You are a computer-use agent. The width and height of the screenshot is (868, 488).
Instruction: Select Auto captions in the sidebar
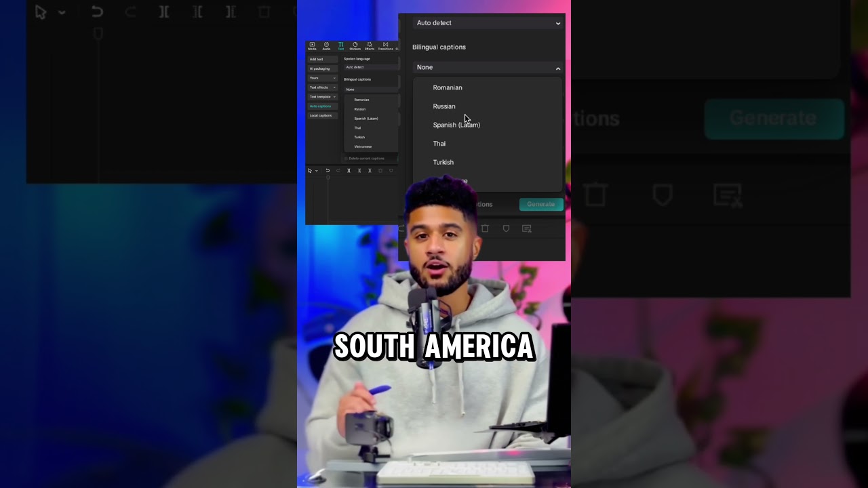pos(323,106)
